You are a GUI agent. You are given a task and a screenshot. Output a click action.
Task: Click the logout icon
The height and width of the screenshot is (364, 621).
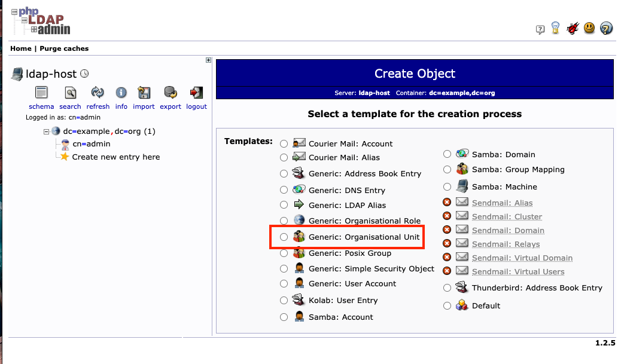point(196,93)
